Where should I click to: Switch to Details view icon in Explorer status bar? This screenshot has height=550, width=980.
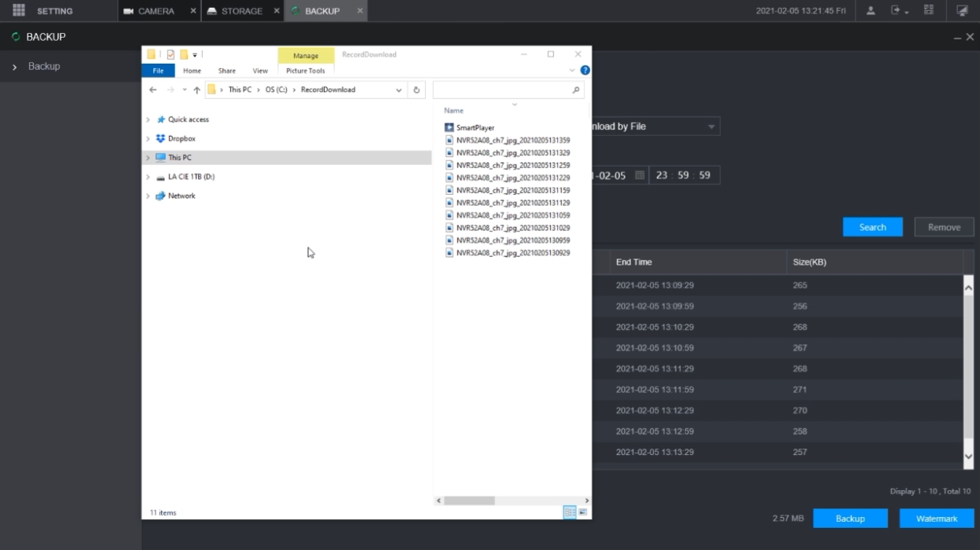tap(569, 512)
